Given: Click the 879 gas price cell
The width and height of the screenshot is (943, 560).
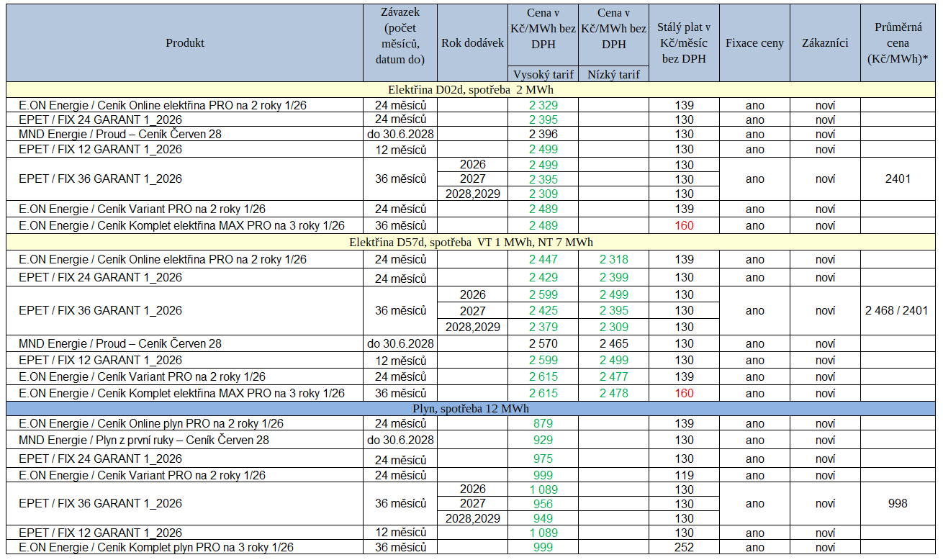Looking at the screenshot, I should (x=543, y=423).
